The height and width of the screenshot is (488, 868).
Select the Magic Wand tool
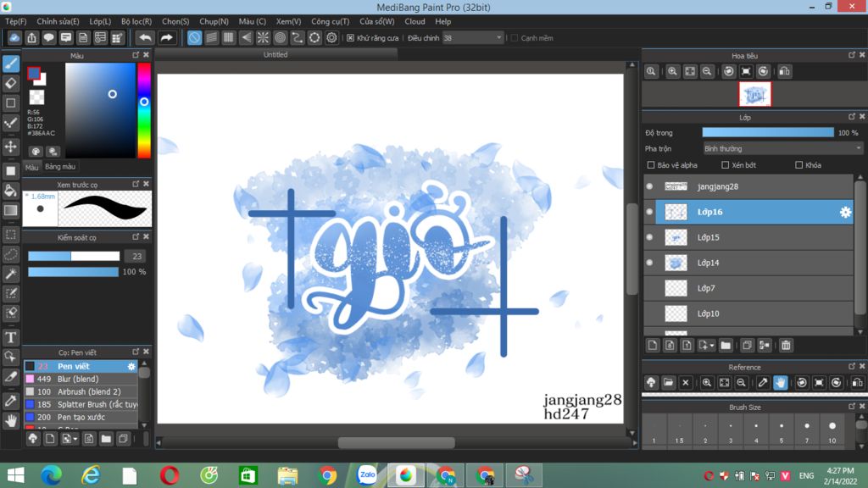tap(10, 274)
